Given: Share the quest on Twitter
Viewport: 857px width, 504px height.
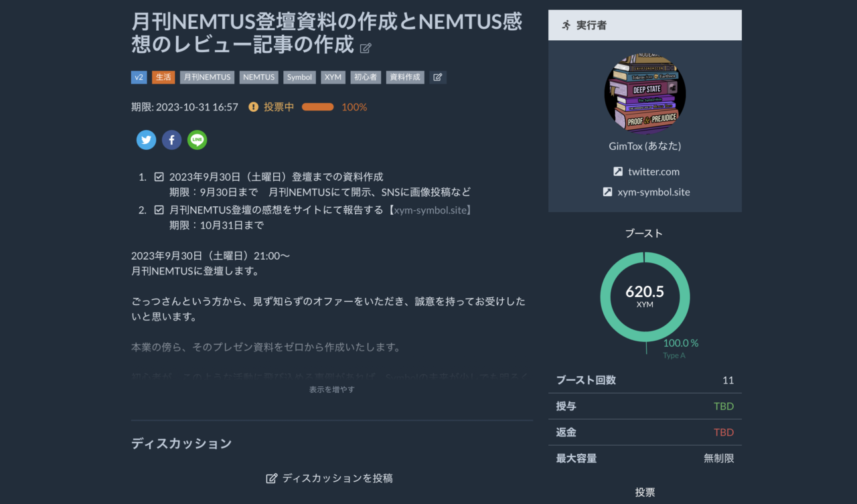Looking at the screenshot, I should point(146,140).
